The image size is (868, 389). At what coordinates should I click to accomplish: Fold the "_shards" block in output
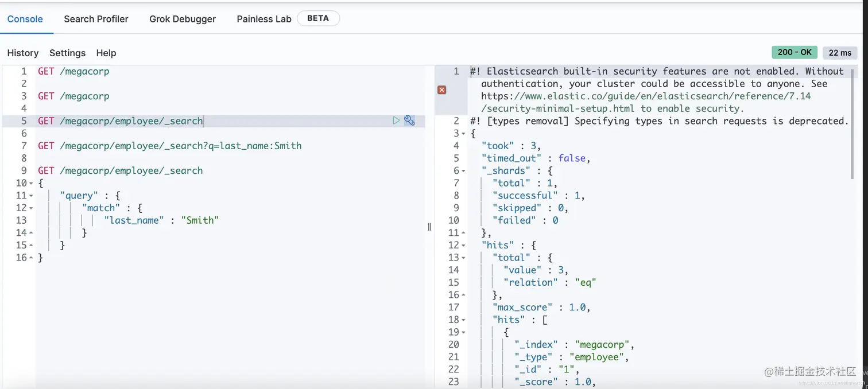click(x=464, y=171)
